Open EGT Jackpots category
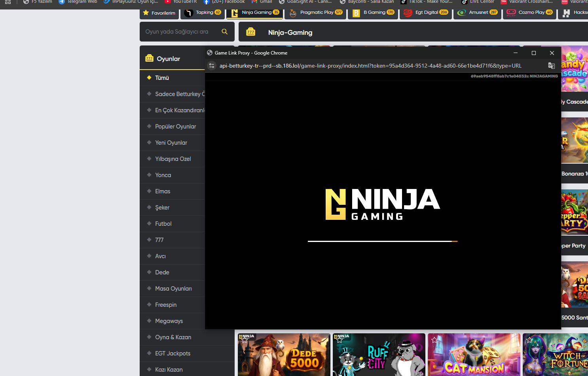Image resolution: width=588 pixels, height=376 pixels. tap(173, 353)
